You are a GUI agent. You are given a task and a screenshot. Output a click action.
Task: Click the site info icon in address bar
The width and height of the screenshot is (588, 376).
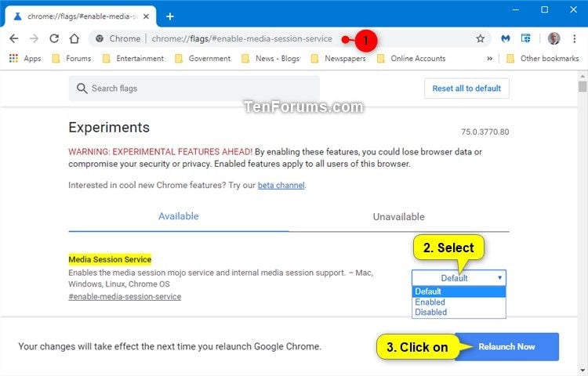click(x=100, y=38)
